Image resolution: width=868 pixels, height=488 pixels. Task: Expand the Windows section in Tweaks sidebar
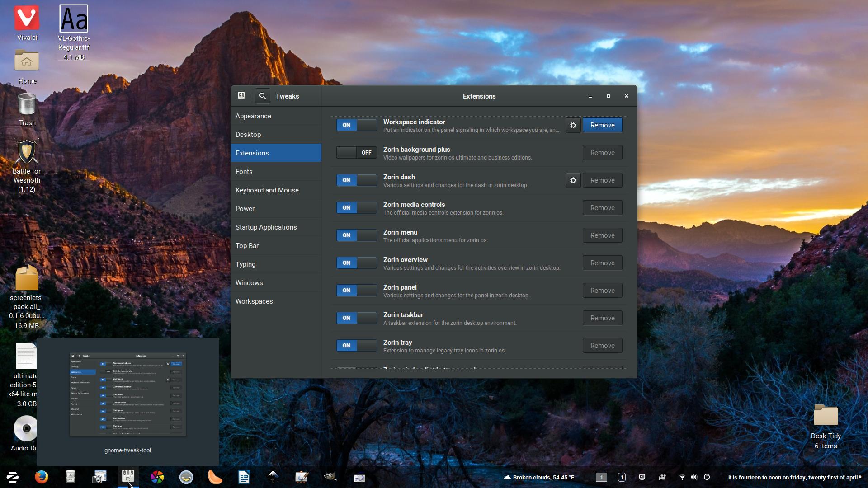click(249, 282)
